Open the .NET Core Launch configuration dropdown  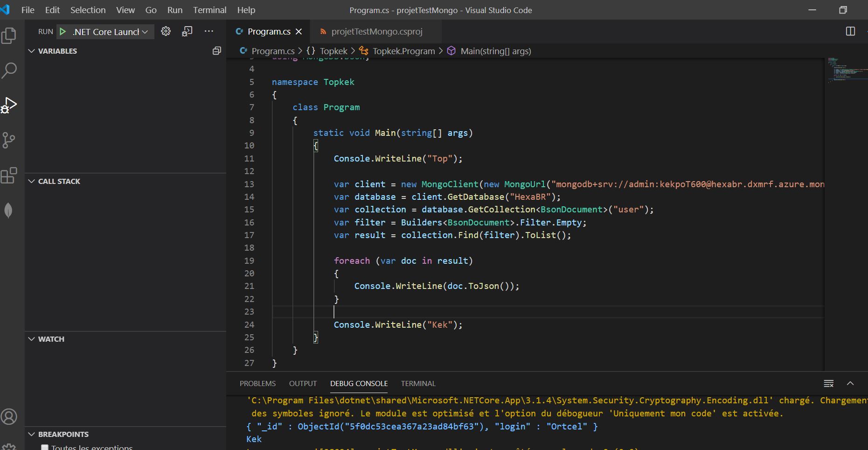click(x=110, y=32)
